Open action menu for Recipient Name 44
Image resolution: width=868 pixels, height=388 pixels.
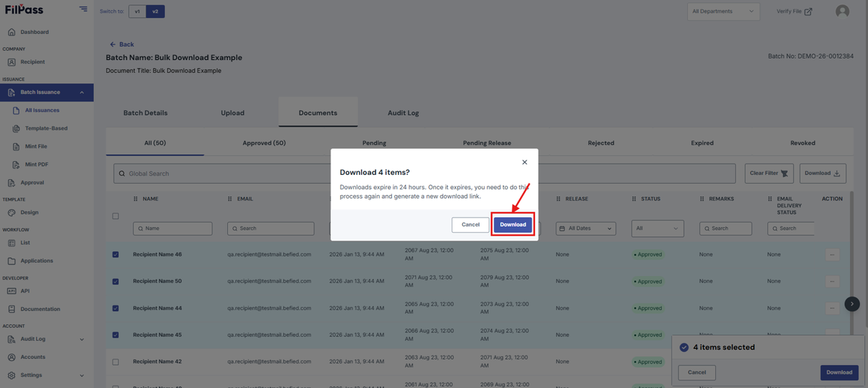point(832,308)
